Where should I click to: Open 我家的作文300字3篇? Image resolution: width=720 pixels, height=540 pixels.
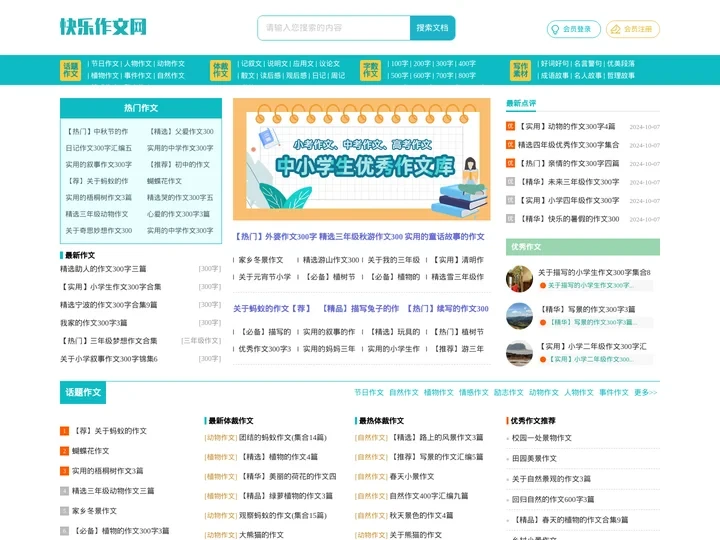tap(94, 323)
